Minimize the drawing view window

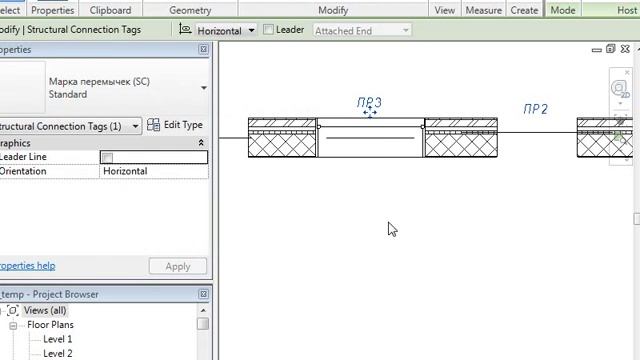coord(597,50)
